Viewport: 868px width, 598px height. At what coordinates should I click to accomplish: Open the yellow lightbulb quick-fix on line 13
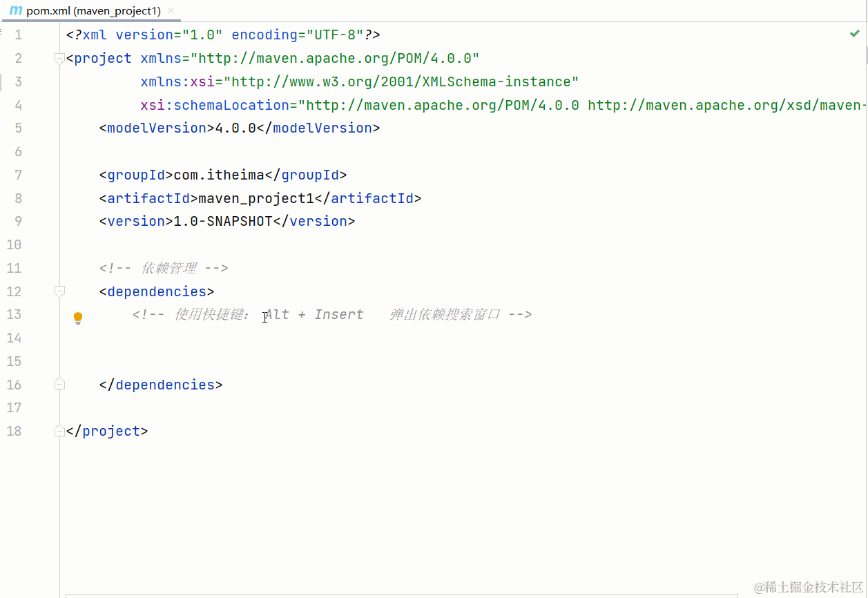(x=78, y=318)
